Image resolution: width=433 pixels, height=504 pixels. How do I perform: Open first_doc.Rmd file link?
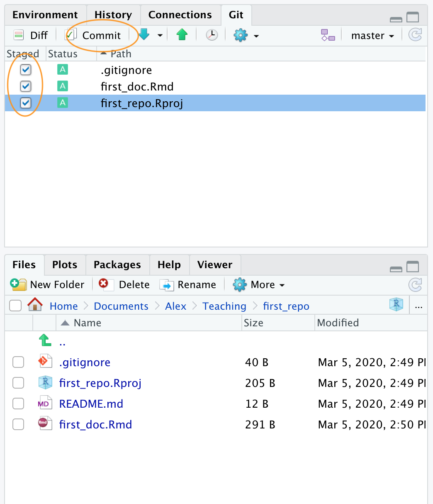tap(95, 425)
